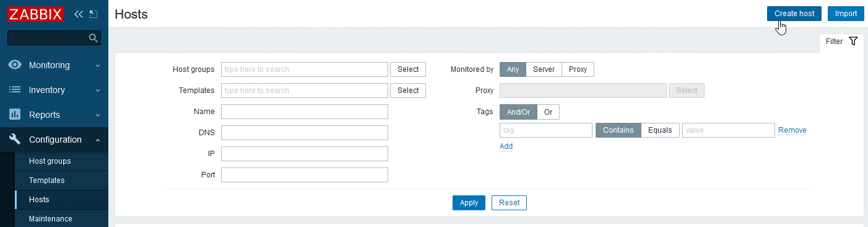The height and width of the screenshot is (227, 868).
Task: Click Select next to Templates
Action: coord(408,91)
